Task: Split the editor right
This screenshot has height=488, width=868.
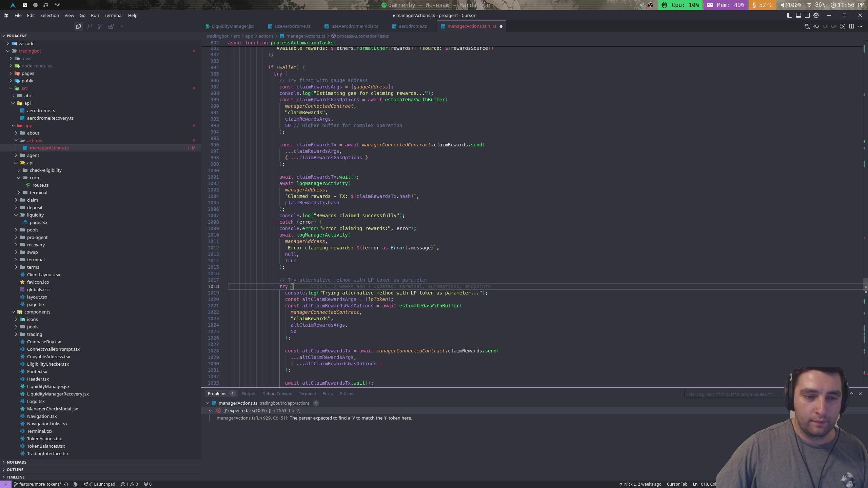Action: [851, 26]
